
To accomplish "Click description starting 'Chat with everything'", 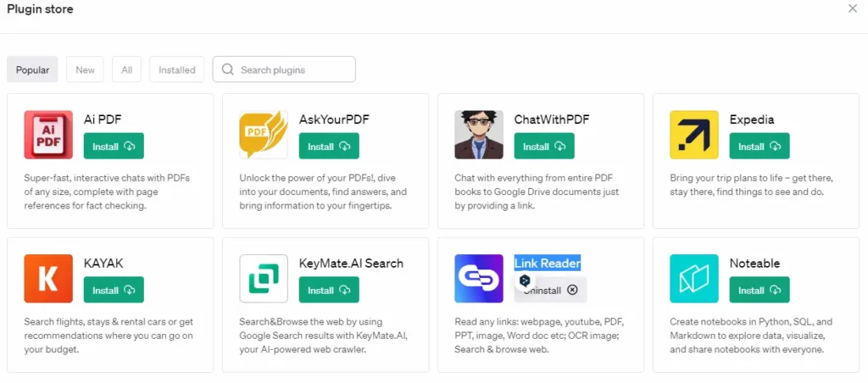I will point(537,192).
